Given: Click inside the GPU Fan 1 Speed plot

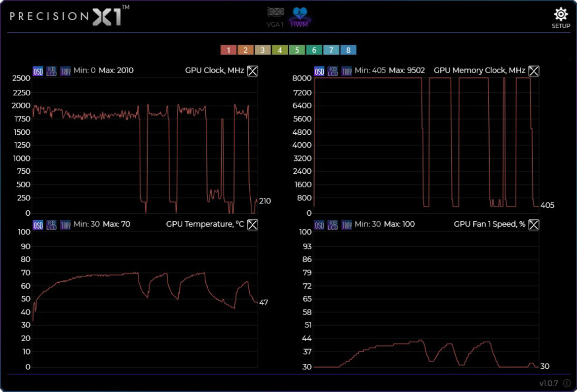Looking at the screenshot, I should [426, 299].
